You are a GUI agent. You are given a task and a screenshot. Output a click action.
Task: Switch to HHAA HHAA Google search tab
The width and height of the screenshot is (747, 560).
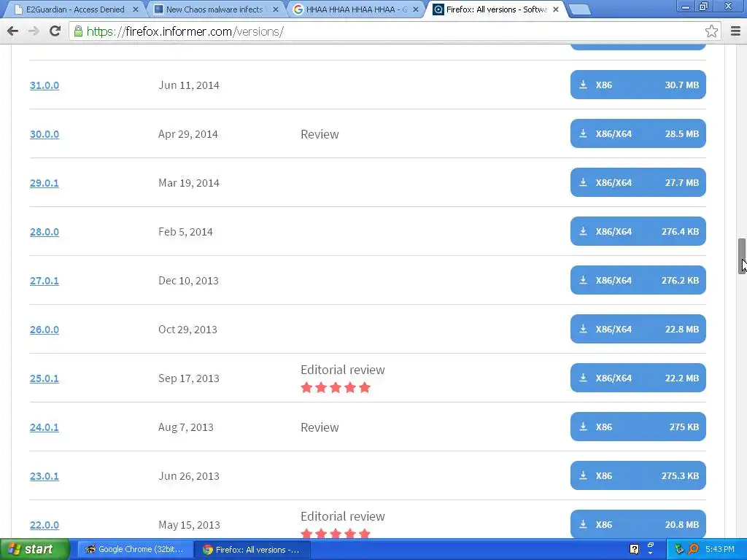[355, 9]
